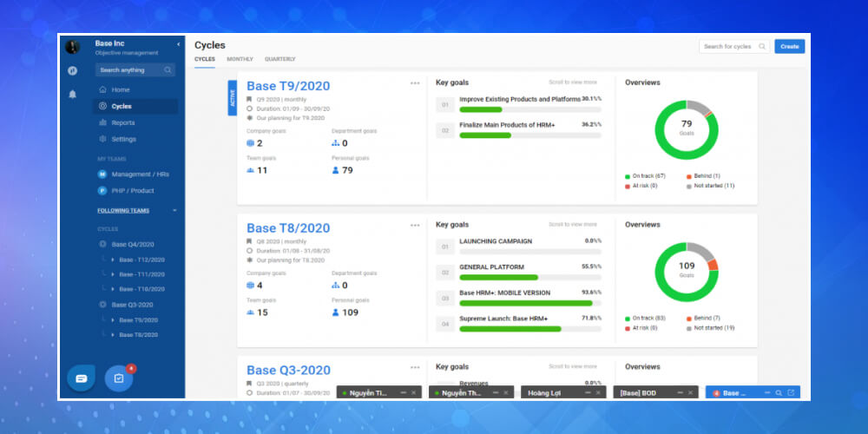
Task: Click the pop-out icon in Base chat bar
Action: [791, 393]
